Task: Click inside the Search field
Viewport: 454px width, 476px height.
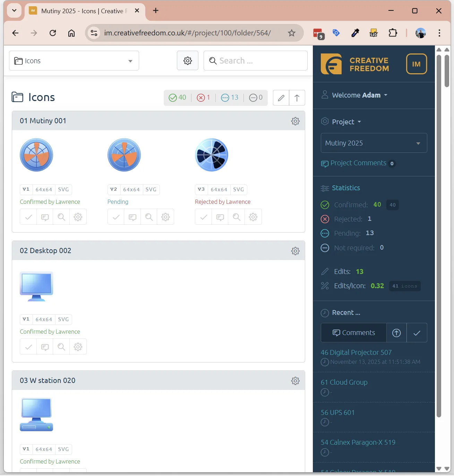Action: (x=255, y=60)
